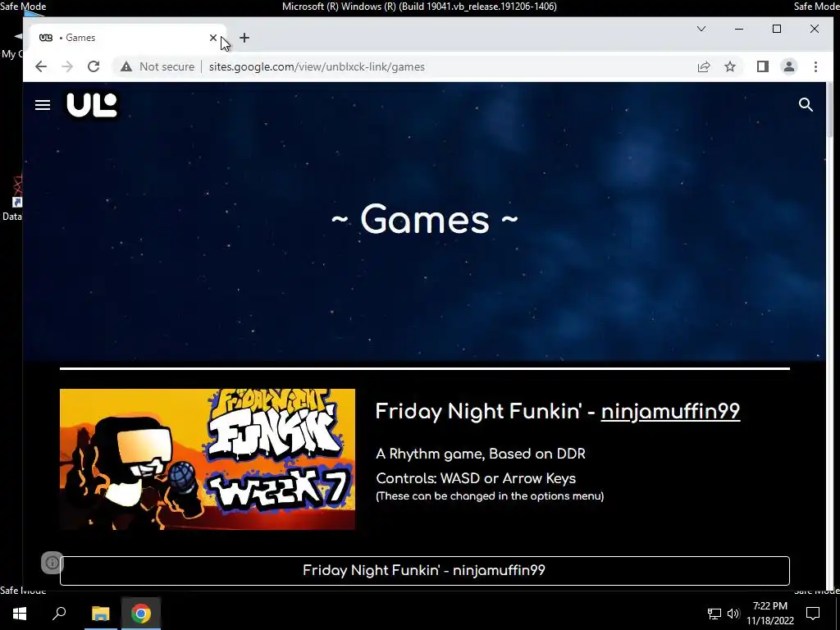The image size is (840, 630).
Task: Open the site hamburger navigation menu
Action: (43, 105)
